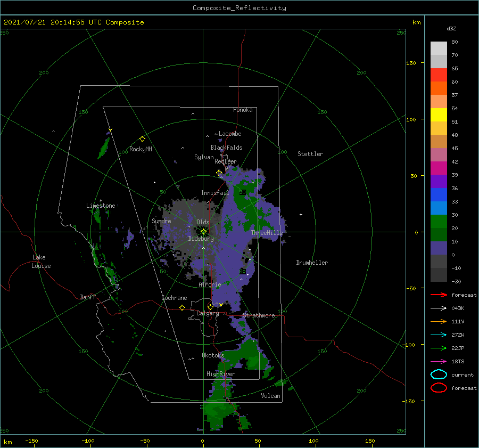
Task: Click the Airdrie city label
Action: coord(210,284)
